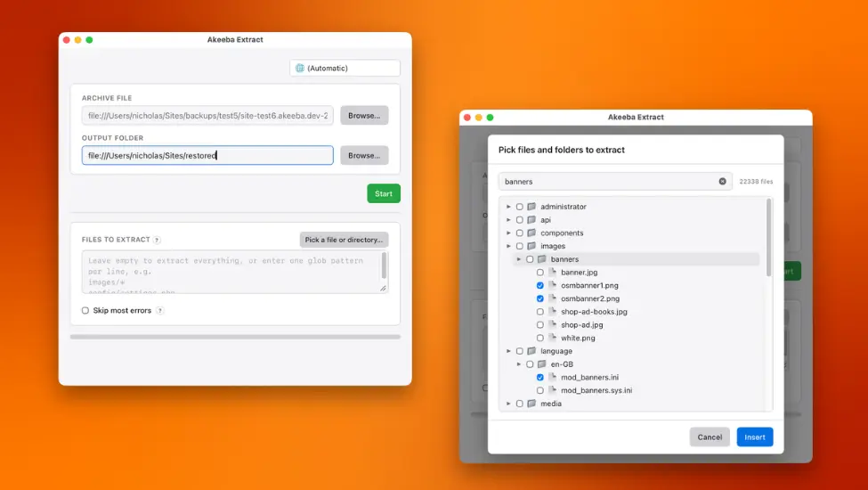Check the mod_banners.sys.ini checkbox
The image size is (868, 490).
click(539, 390)
